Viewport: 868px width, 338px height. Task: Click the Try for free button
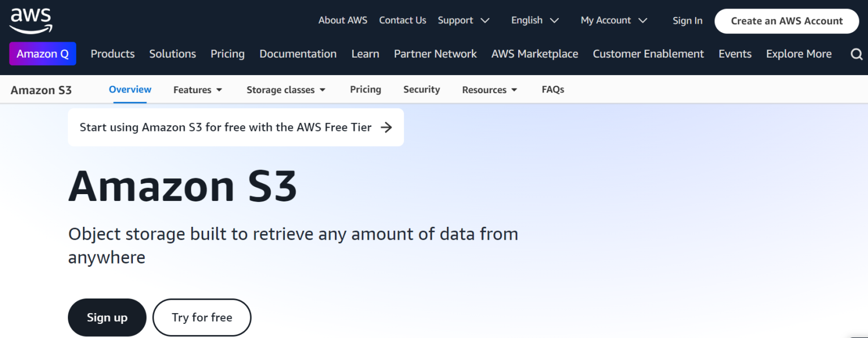point(202,318)
